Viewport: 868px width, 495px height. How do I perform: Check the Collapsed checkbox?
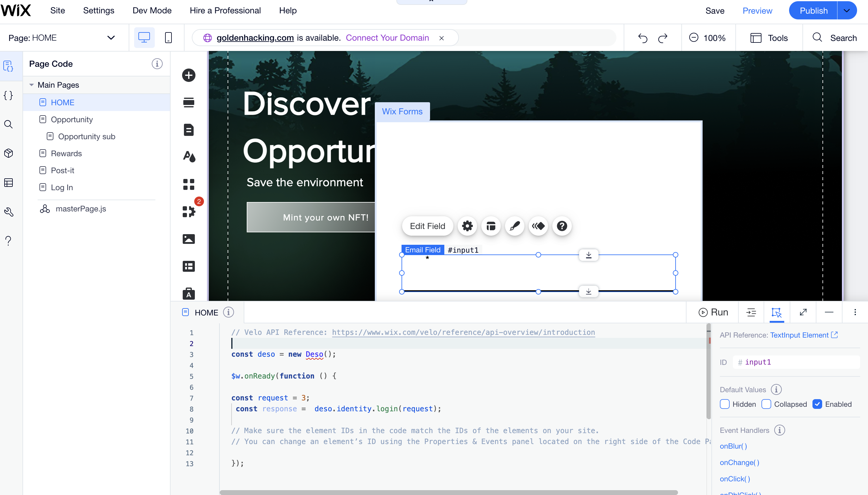pos(766,404)
